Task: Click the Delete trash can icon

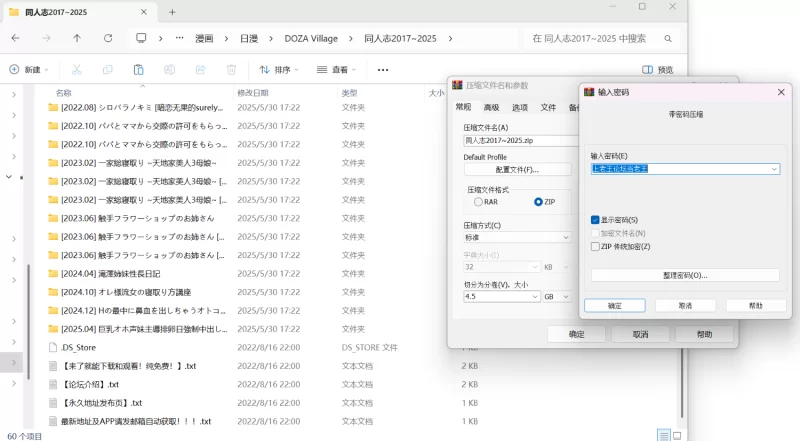Action: [x=231, y=70]
